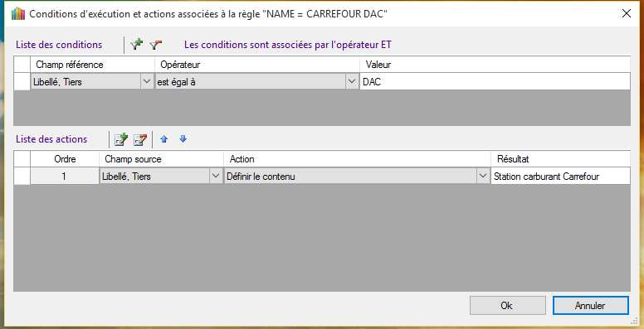The height and width of the screenshot is (329, 644).
Task: Open the Champ source dropdown in the action row
Action: tap(216, 177)
